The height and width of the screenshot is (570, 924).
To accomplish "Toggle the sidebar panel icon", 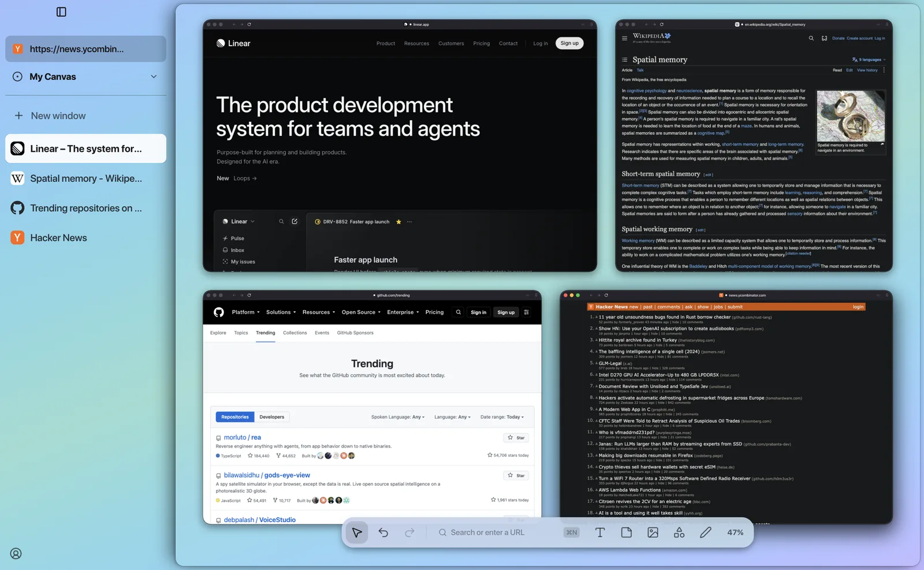I will coord(61,12).
